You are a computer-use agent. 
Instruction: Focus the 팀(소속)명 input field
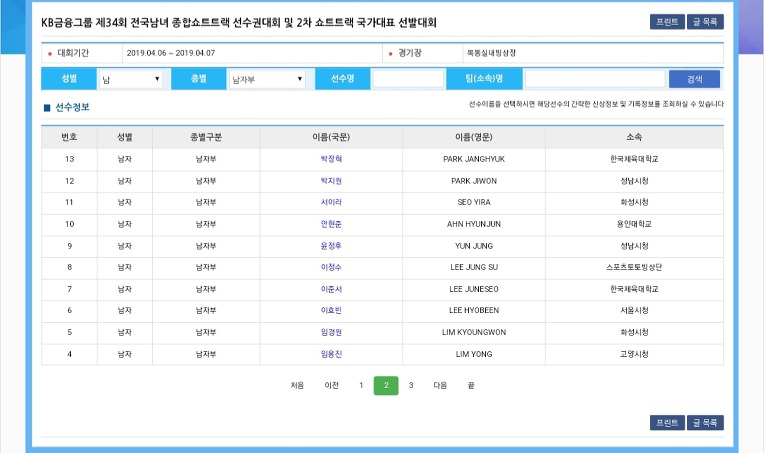click(595, 79)
